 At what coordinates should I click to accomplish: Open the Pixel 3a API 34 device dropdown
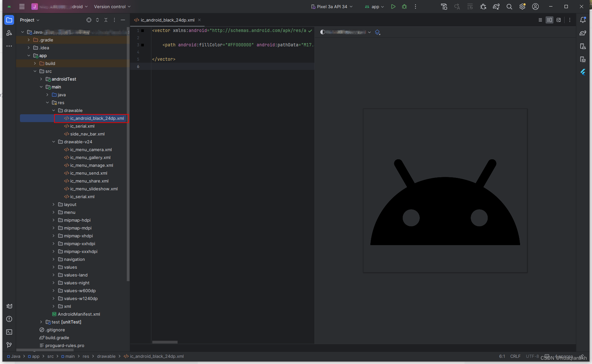[332, 7]
